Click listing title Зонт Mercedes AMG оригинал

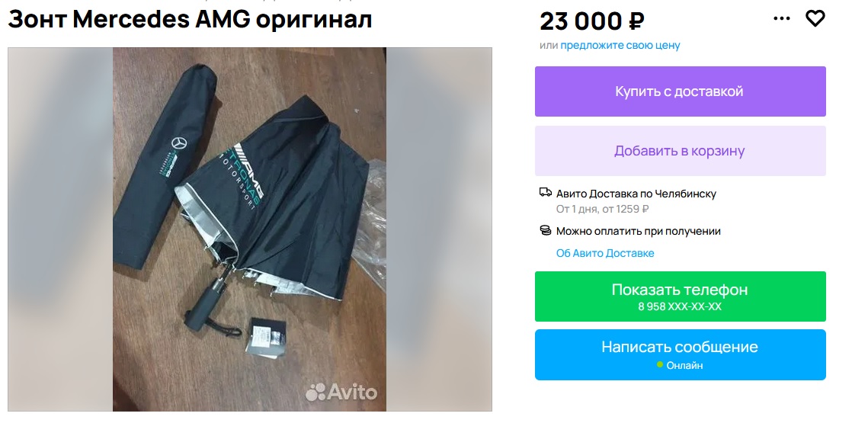[x=190, y=19]
